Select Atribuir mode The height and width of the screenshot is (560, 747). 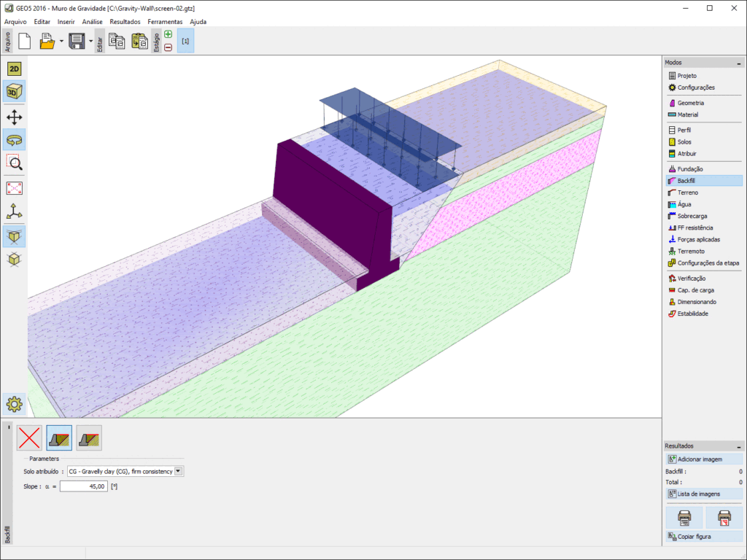704,154
